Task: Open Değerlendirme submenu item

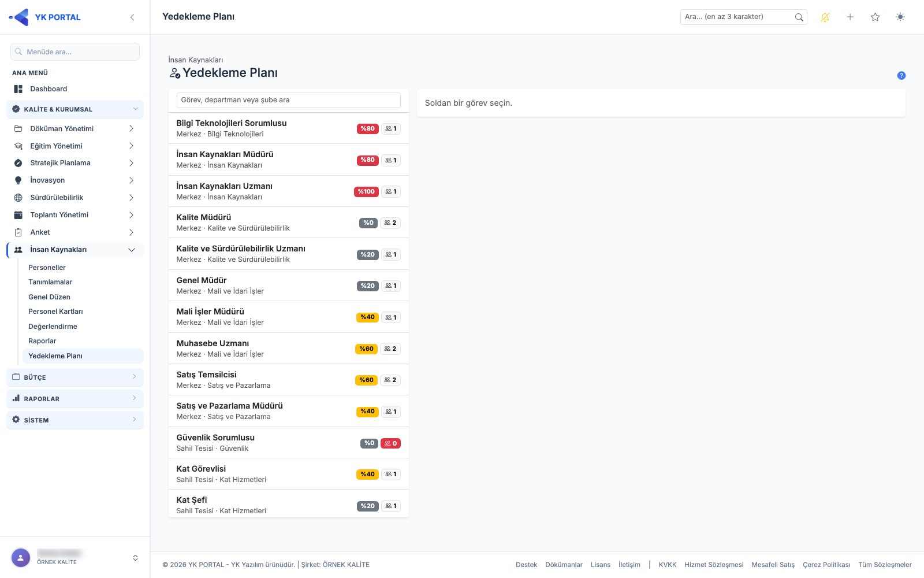Action: 53,327
